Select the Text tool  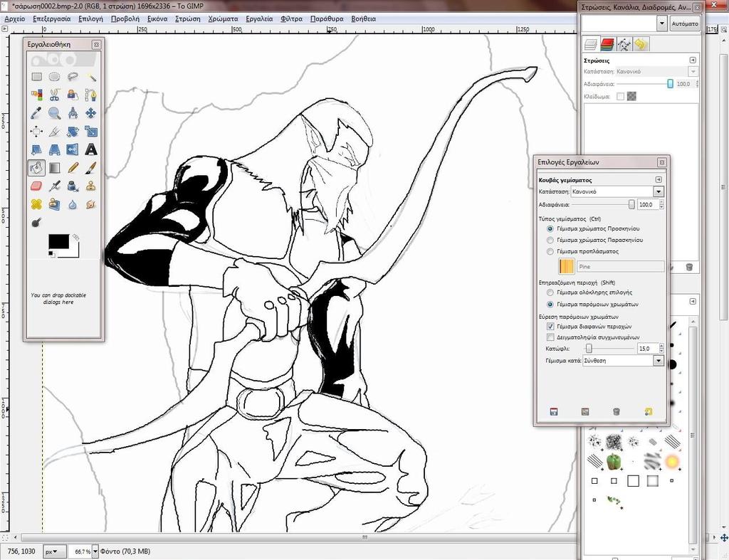pyautogui.click(x=90, y=149)
